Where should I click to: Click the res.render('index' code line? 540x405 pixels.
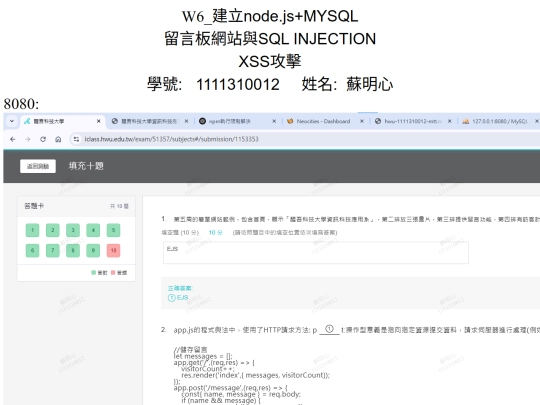pyautogui.click(x=255, y=375)
